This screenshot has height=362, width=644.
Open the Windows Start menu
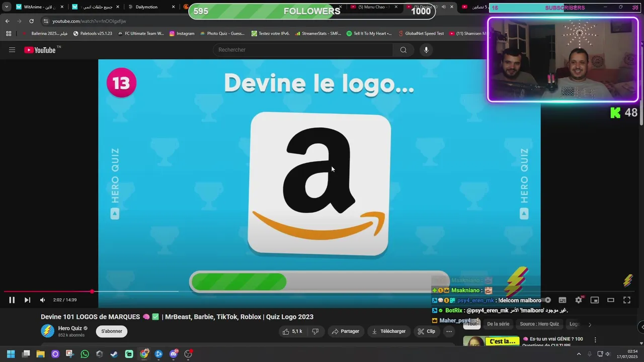point(11,354)
